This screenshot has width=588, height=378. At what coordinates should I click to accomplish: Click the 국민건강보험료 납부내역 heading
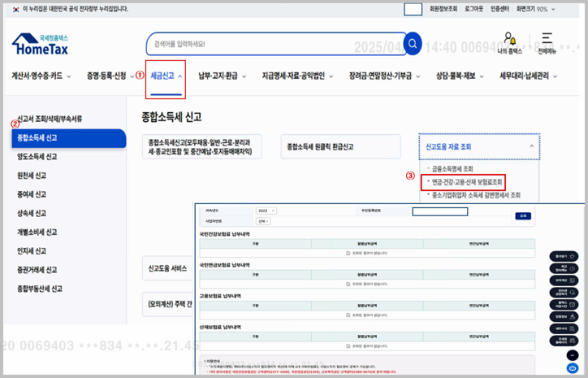click(x=225, y=234)
